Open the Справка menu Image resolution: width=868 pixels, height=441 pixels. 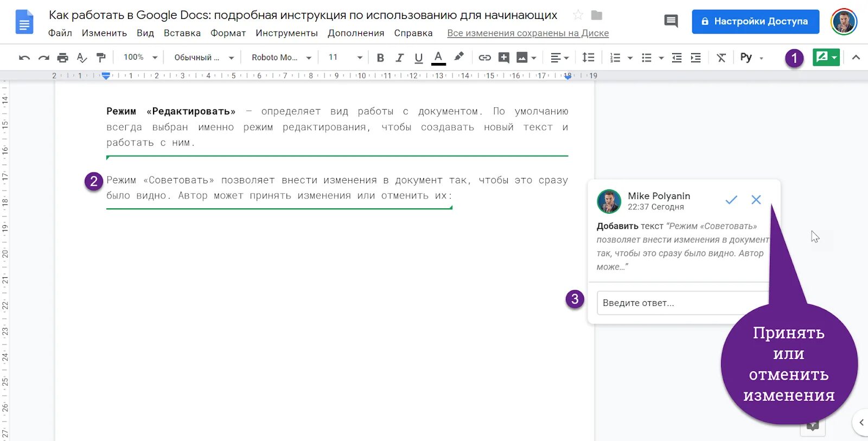pyautogui.click(x=413, y=33)
